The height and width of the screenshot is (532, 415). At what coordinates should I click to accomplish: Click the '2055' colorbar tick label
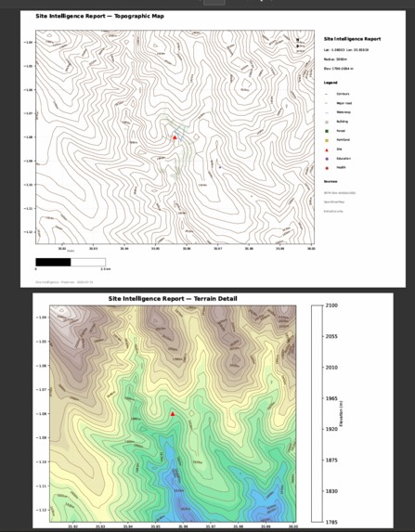coord(331,336)
